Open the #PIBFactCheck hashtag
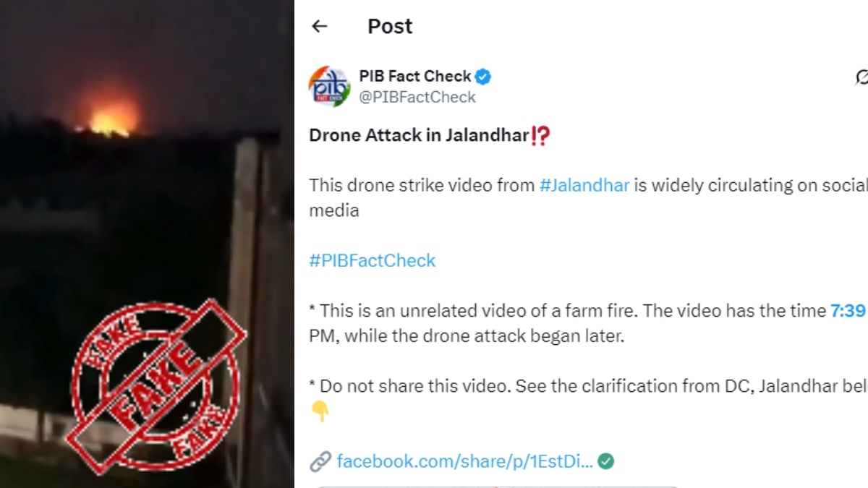The width and height of the screenshot is (868, 488). pyautogui.click(x=373, y=260)
